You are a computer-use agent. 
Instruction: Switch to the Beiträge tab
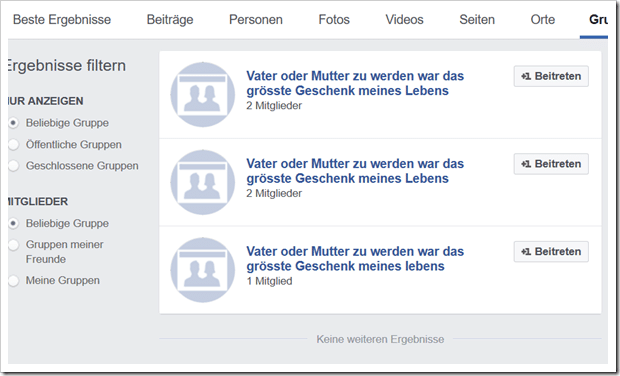[170, 19]
